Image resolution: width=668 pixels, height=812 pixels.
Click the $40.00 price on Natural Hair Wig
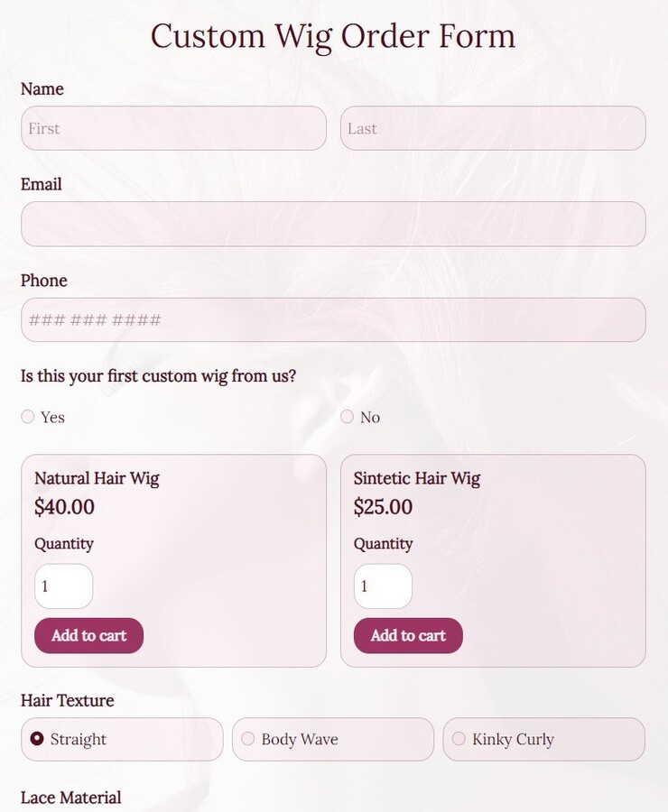[x=63, y=507]
